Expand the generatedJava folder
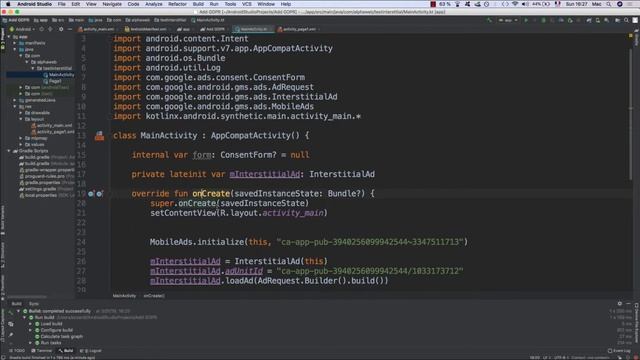640x360 pixels. [x=15, y=100]
